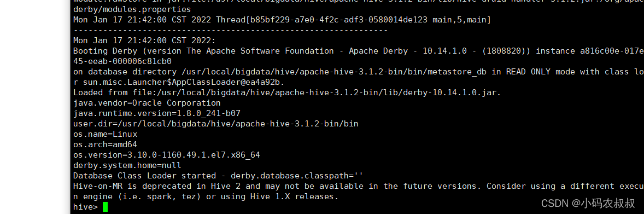Click the 'Thread[b85bf229-a7e0-4f2c...' line
This screenshot has width=644, height=214.
(x=282, y=20)
